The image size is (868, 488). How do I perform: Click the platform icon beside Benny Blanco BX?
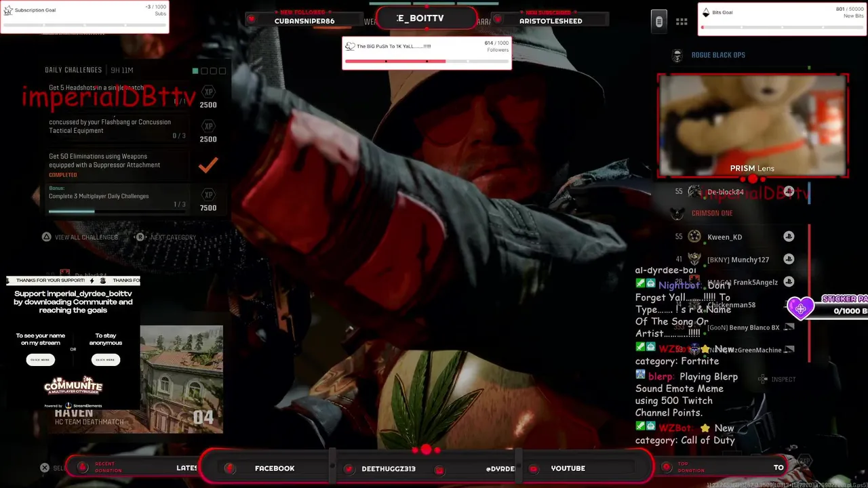pyautogui.click(x=789, y=327)
